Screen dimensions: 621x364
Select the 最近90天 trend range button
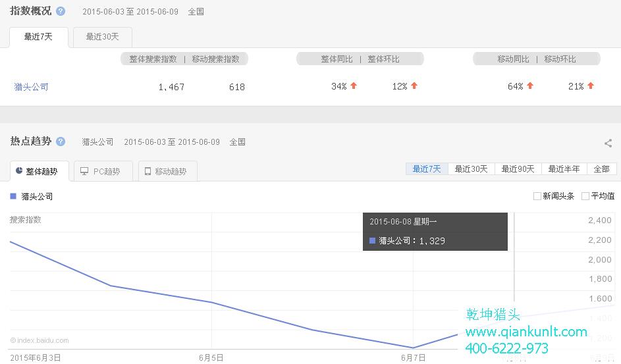click(x=518, y=169)
